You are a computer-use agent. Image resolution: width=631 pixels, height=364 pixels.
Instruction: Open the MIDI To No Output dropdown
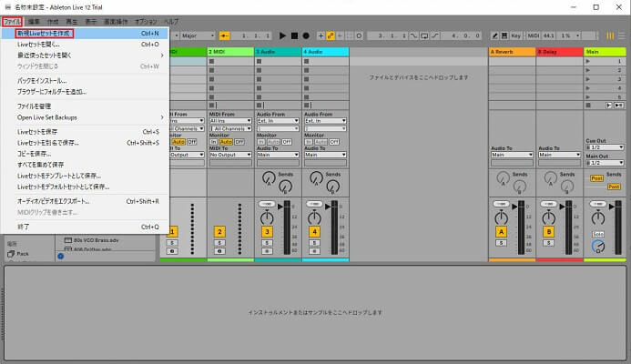click(x=230, y=155)
